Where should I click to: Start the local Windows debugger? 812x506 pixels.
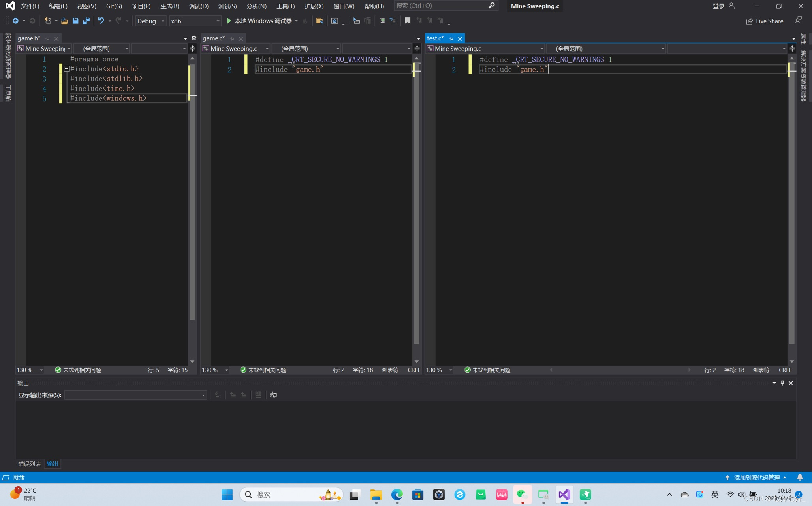(x=229, y=21)
